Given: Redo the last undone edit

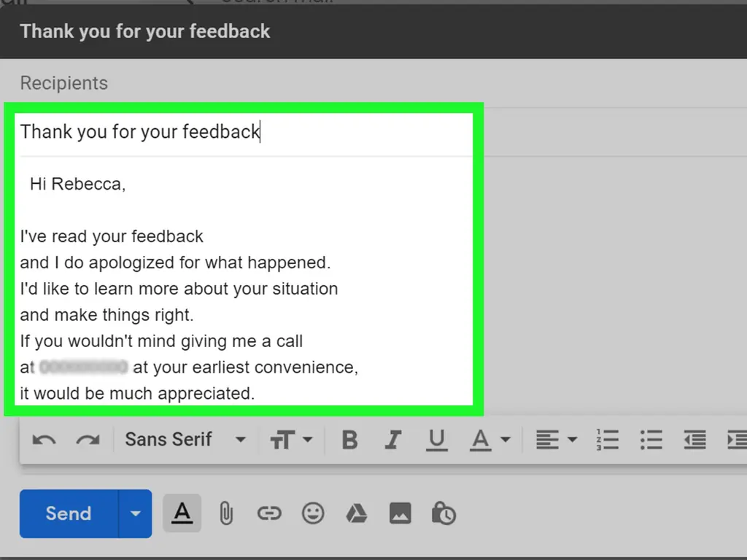Looking at the screenshot, I should pyautogui.click(x=88, y=440).
